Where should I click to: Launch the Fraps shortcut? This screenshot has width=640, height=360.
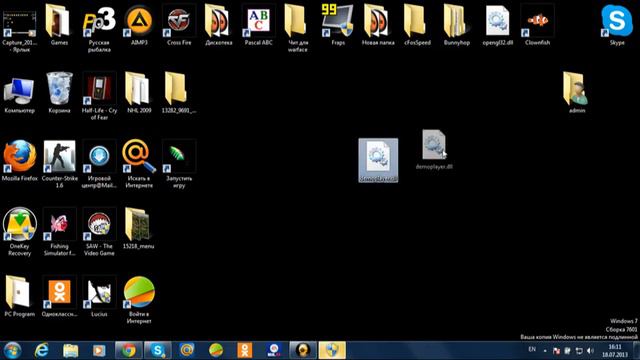point(338,25)
